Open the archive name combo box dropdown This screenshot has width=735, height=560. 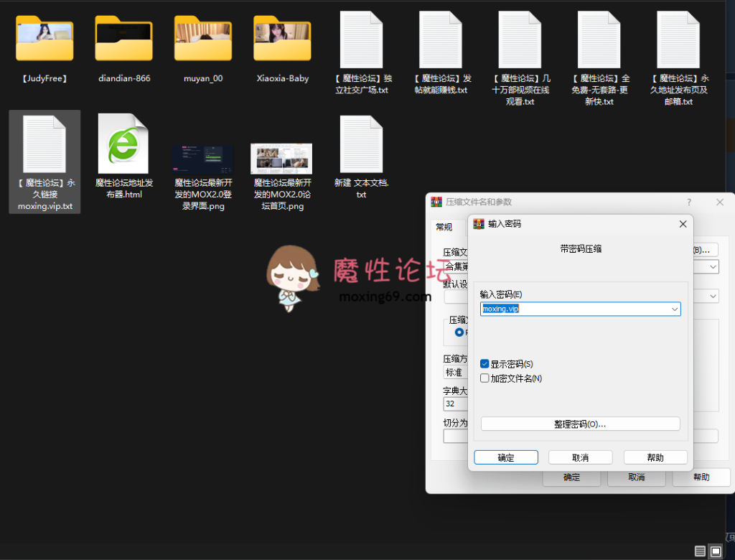(x=713, y=266)
